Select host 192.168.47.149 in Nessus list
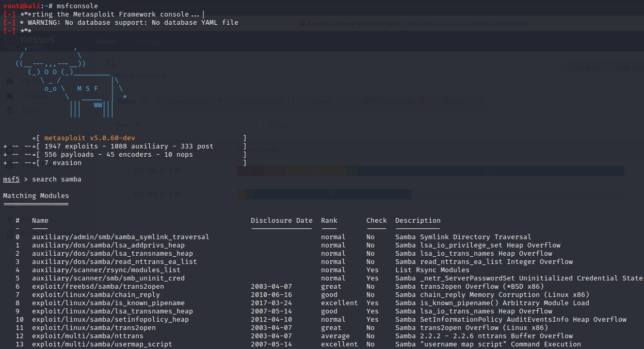 click(x=156, y=171)
